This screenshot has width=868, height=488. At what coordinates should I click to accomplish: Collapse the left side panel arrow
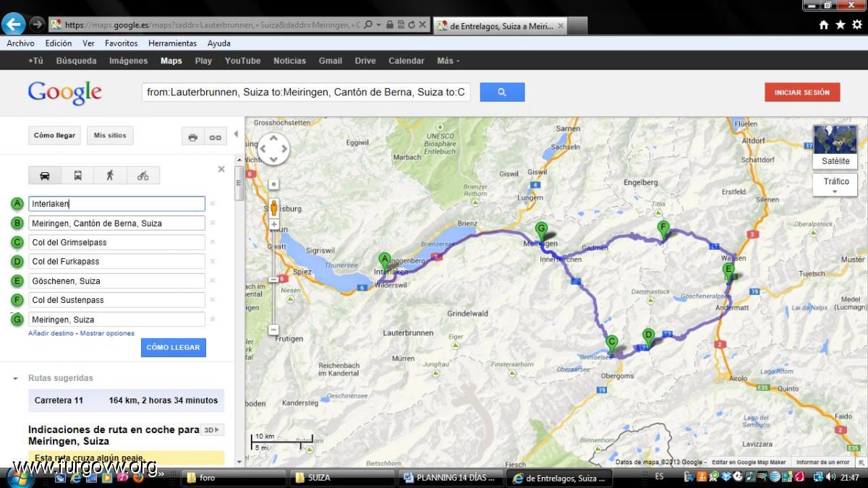236,134
